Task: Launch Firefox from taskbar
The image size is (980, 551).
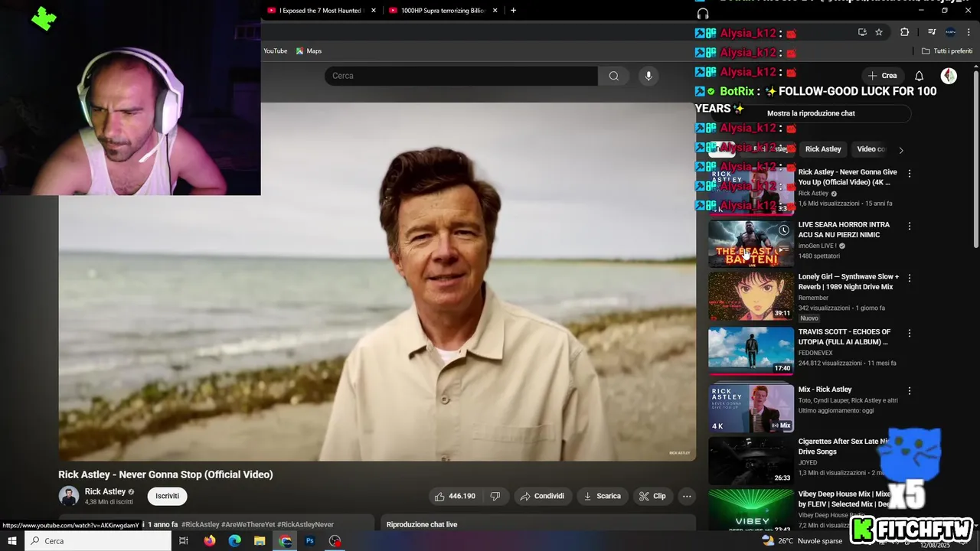Action: (x=210, y=541)
